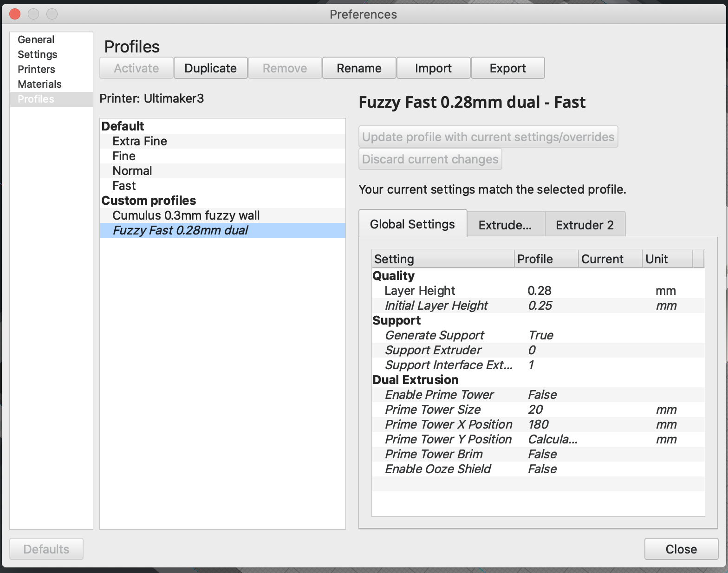This screenshot has height=573, width=728.
Task: Choose the Normal default profile
Action: [x=223, y=171]
